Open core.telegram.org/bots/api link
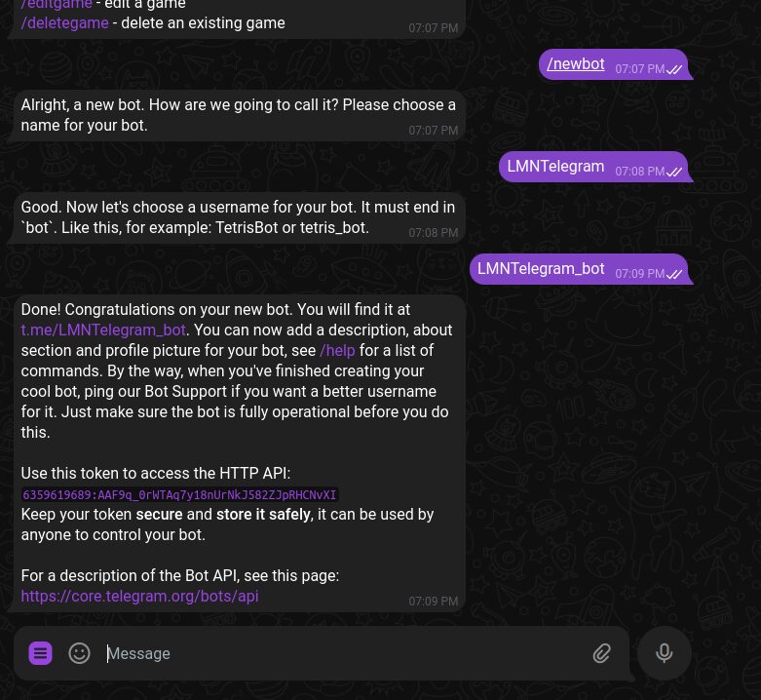Screen dimensions: 761x700 [139, 596]
